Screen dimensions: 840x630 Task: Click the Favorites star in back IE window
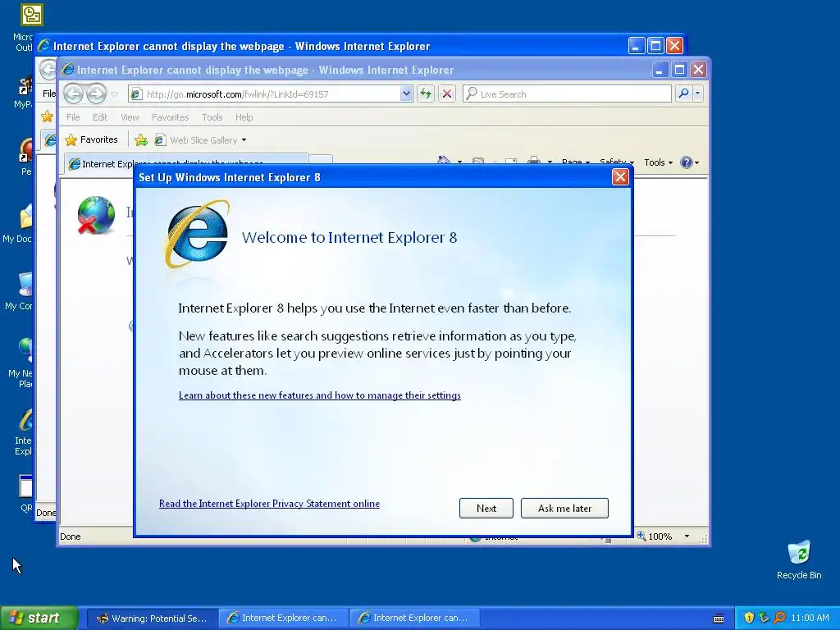point(47,116)
